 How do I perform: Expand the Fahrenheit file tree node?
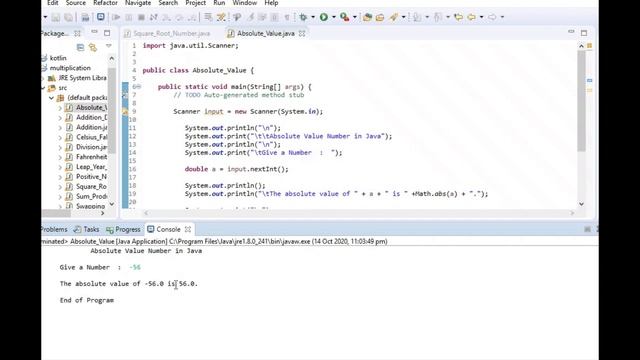(x=60, y=157)
